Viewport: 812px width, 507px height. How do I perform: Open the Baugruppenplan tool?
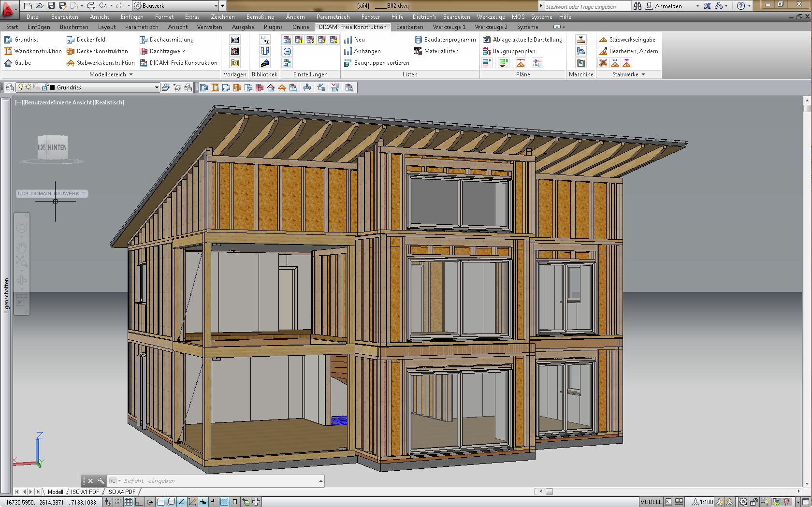tap(509, 51)
